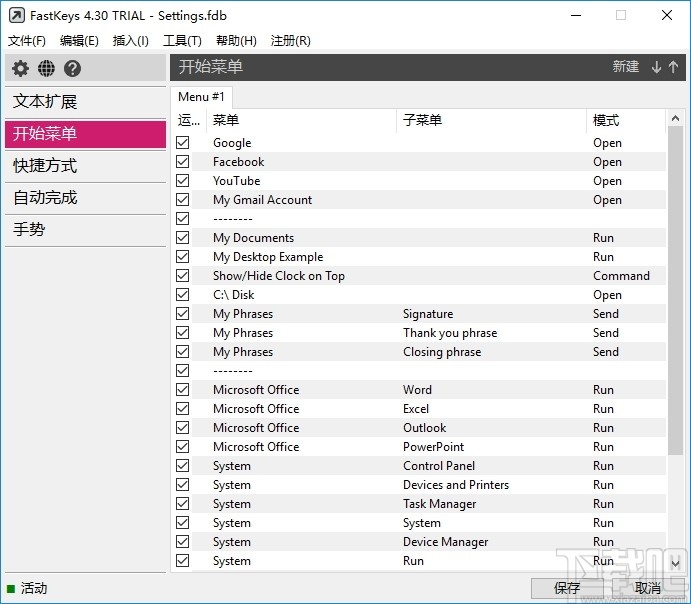
Task: Switch to 文本扩展 section
Action: 85,102
